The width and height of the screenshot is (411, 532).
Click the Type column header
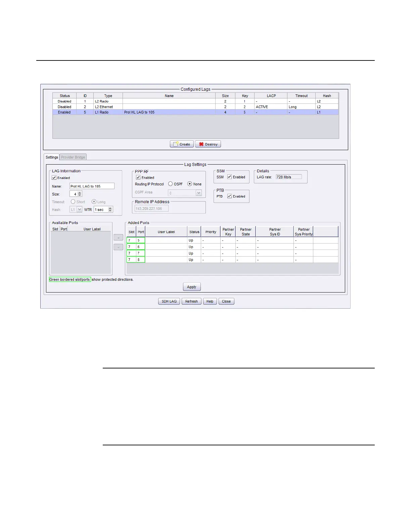click(x=108, y=96)
